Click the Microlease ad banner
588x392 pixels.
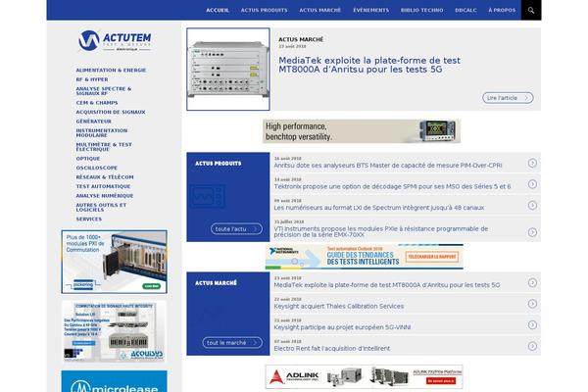115,381
